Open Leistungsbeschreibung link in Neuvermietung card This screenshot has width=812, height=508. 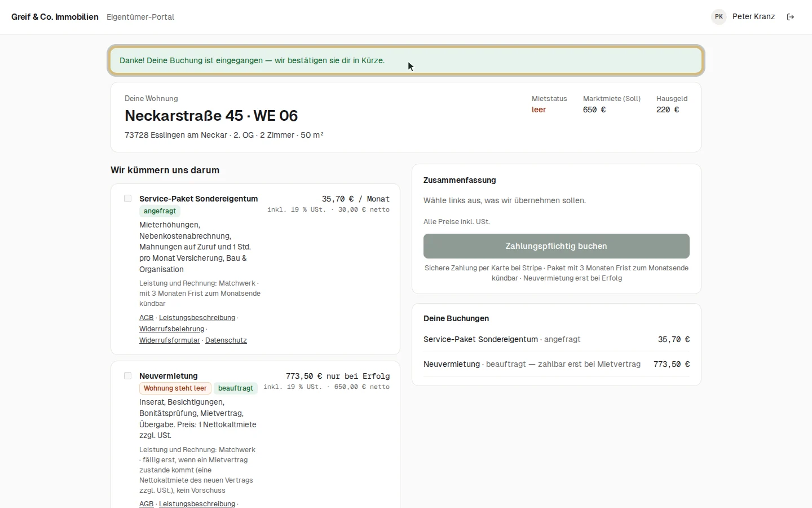197,503
